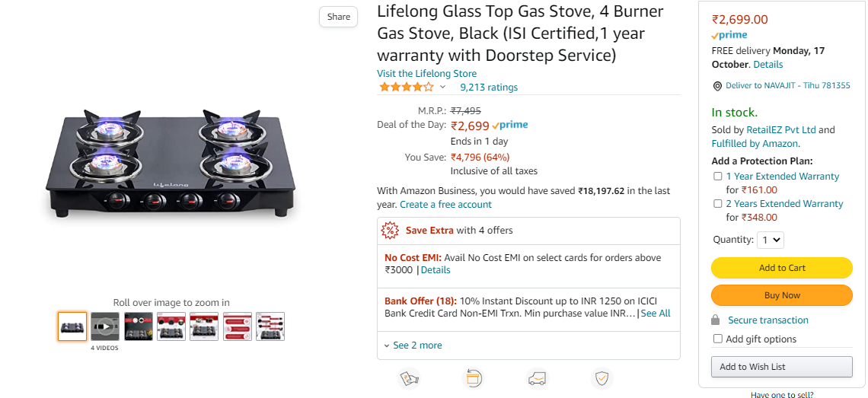Click the location pin delivery icon
Screen dimensions: 868x398
point(717,86)
